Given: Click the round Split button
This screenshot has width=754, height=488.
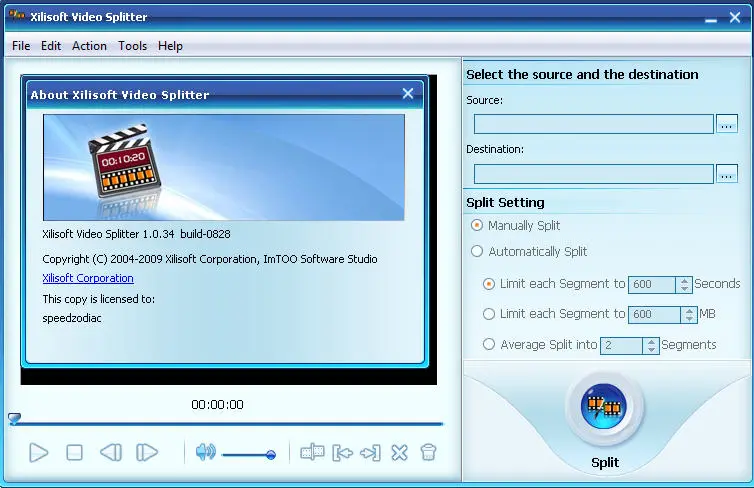Looking at the screenshot, I should [604, 406].
